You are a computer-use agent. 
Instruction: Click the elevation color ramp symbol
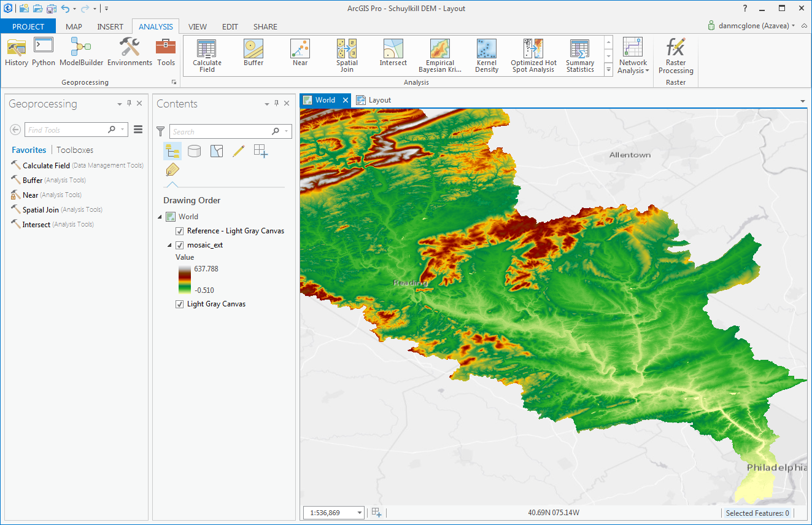coord(184,279)
